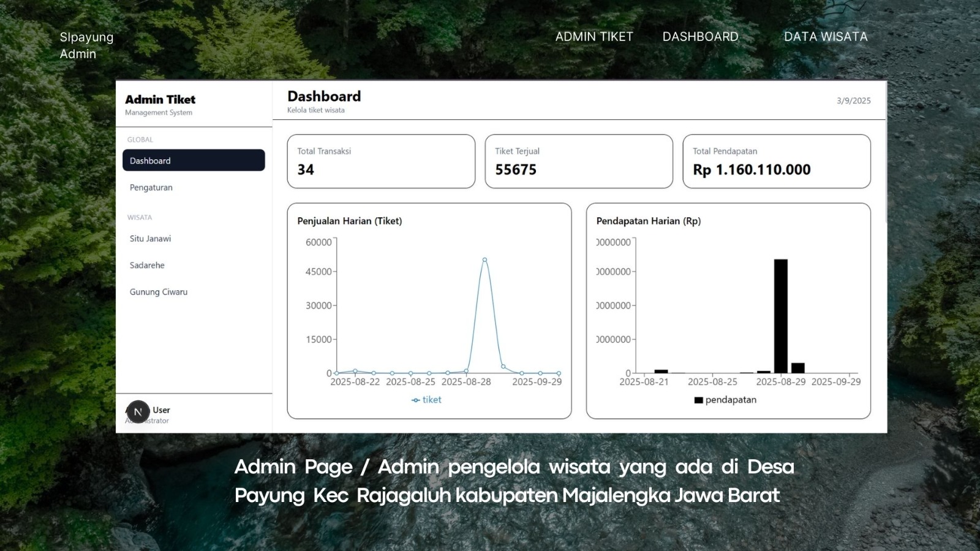Select Dashboard in the sidebar
The height and width of the screenshot is (551, 980).
(194, 160)
